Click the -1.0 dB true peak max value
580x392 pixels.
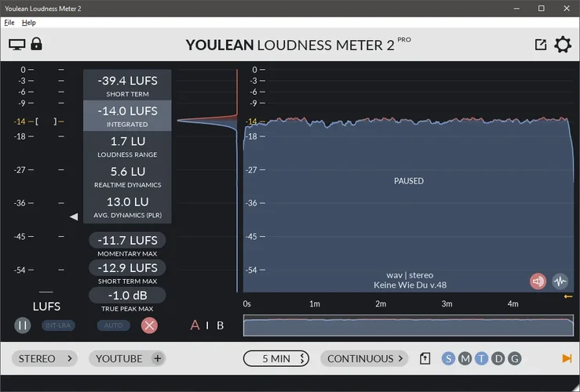coord(127,296)
